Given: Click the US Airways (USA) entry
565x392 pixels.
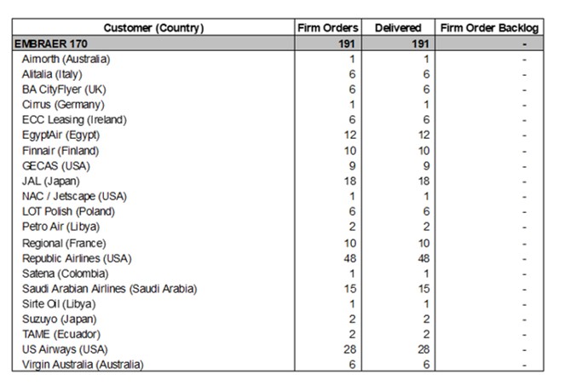Looking at the screenshot, I should 62,349.
